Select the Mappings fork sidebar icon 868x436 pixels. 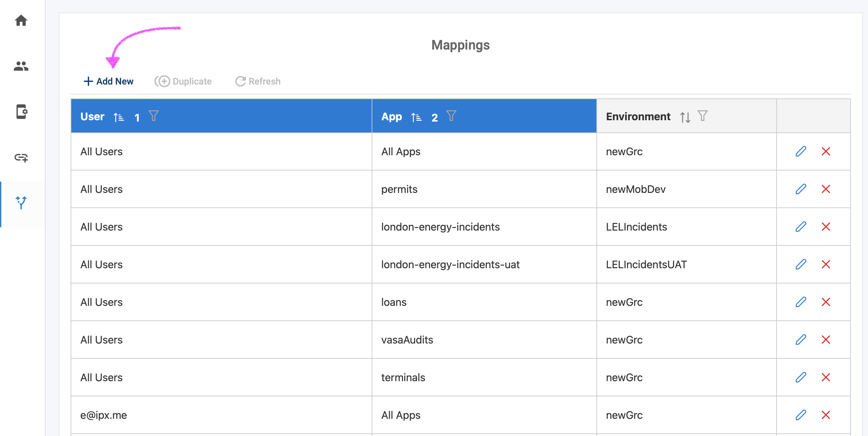[x=21, y=203]
